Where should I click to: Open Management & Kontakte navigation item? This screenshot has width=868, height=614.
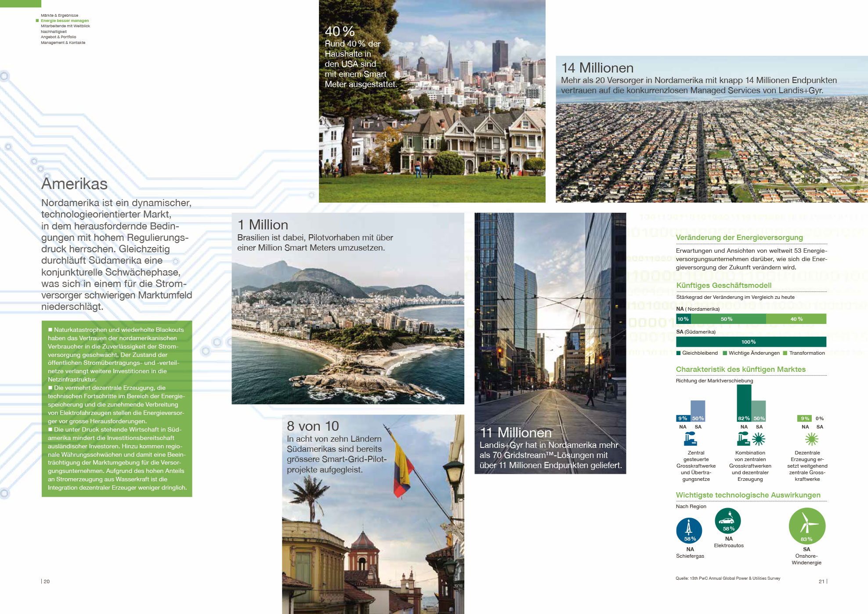click(x=63, y=43)
